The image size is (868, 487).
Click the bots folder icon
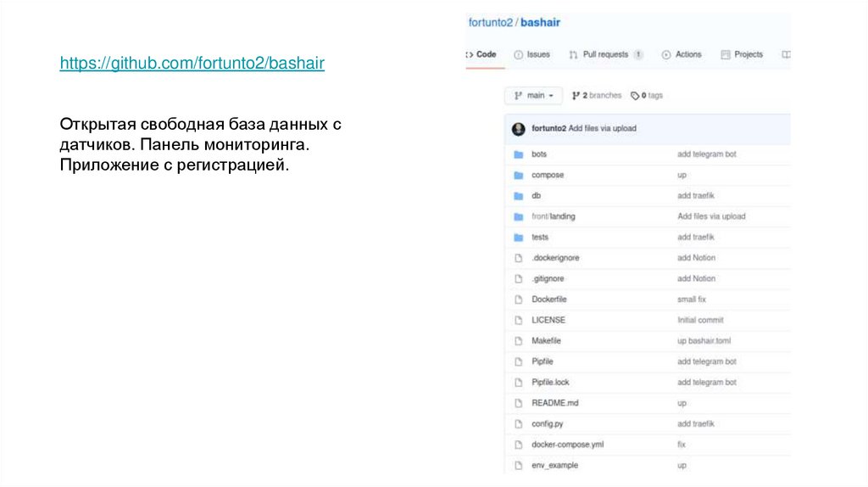[518, 154]
